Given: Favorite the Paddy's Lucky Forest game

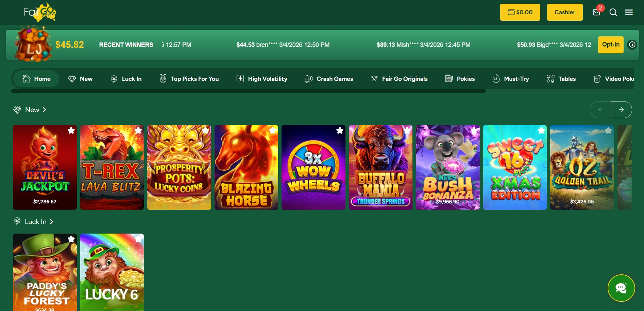Looking at the screenshot, I should pyautogui.click(x=71, y=239).
